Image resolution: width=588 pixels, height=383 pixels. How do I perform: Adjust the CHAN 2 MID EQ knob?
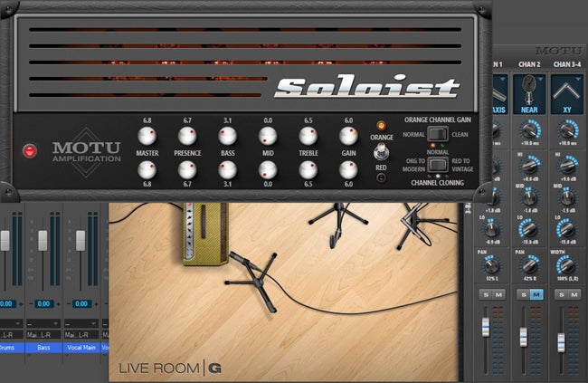529,197
